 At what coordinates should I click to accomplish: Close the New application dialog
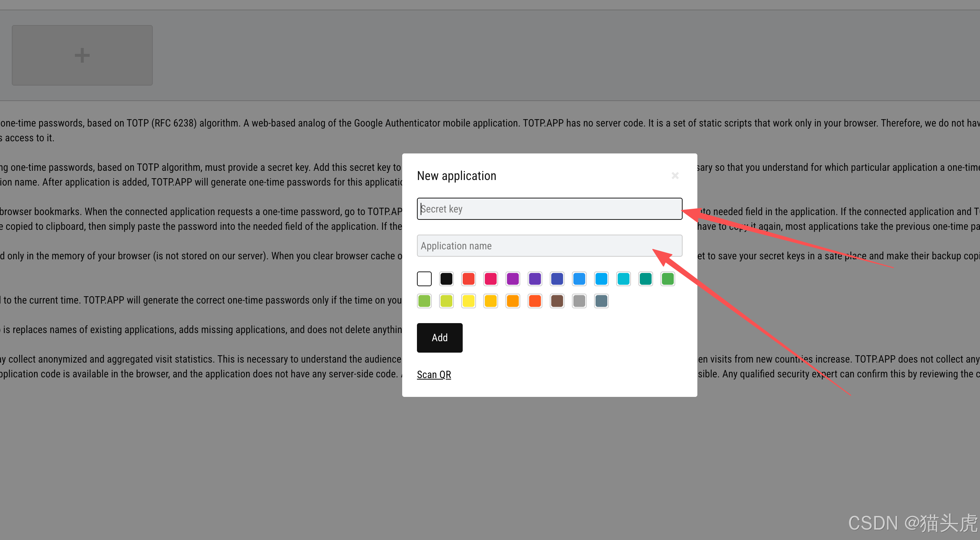675,175
